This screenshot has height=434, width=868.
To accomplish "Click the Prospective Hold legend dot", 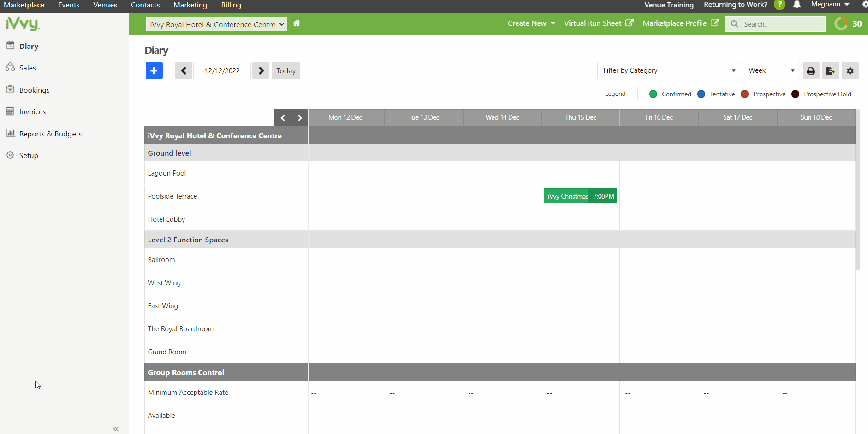I will click(796, 94).
